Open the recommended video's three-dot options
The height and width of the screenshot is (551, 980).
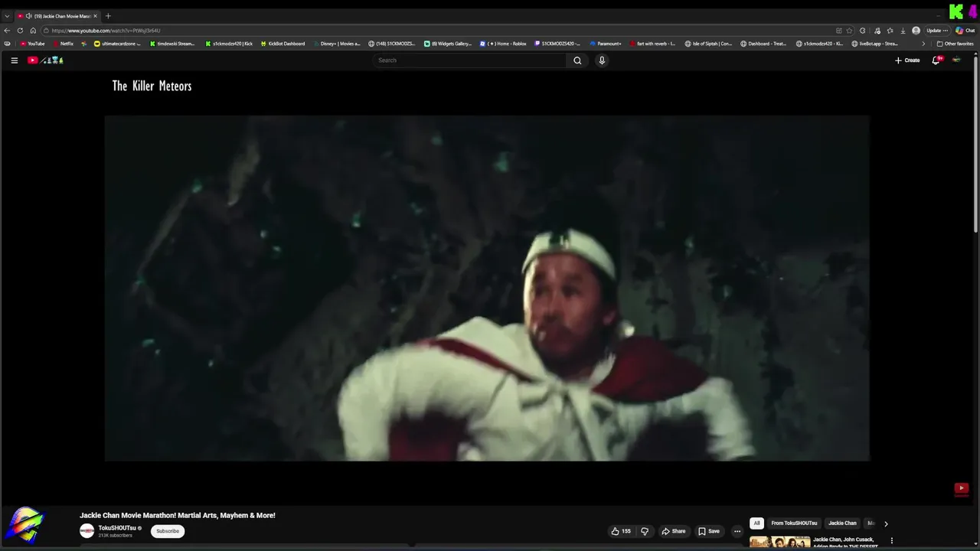pyautogui.click(x=891, y=541)
